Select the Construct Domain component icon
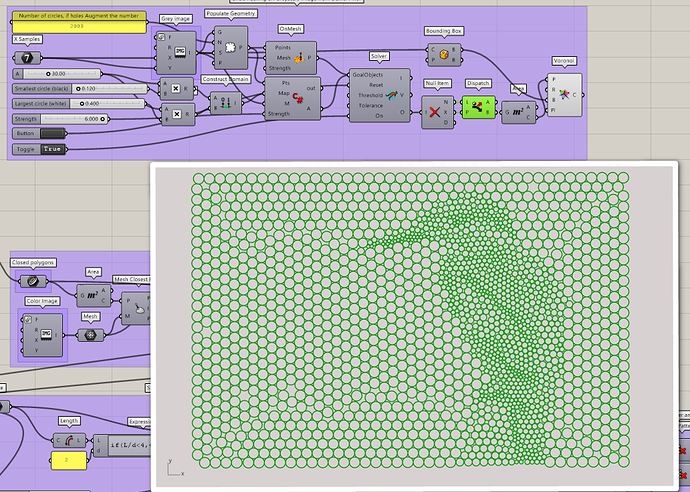 pyautogui.click(x=226, y=103)
